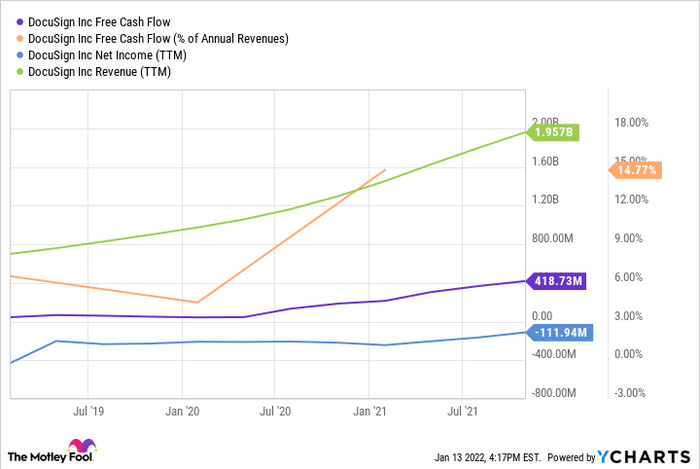Click the -3.00% axis label
This screenshot has height=469, width=700.
(x=630, y=393)
